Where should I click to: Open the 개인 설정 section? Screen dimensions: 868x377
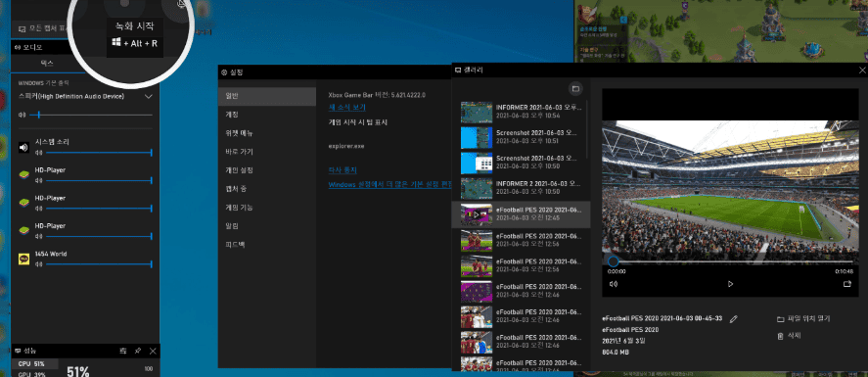pyautogui.click(x=267, y=170)
